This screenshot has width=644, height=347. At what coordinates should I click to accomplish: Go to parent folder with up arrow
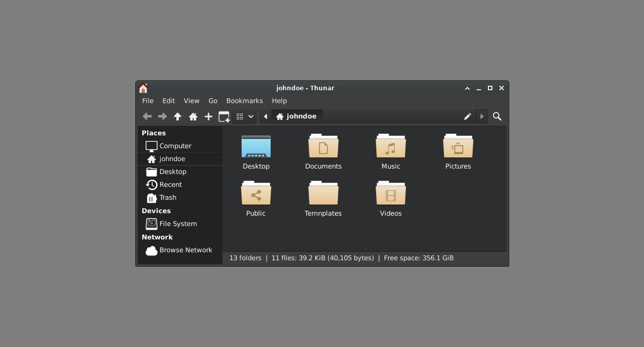point(178,116)
